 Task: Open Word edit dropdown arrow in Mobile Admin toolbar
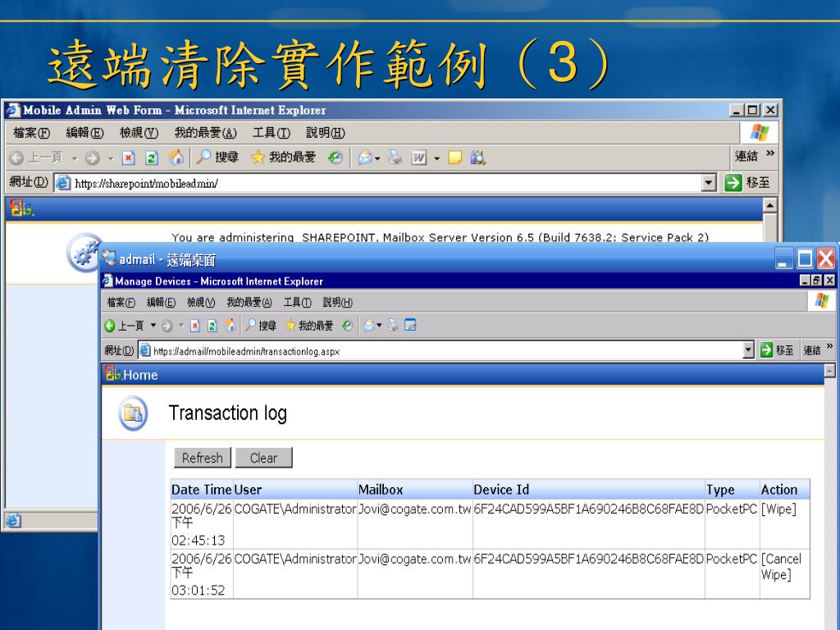436,158
